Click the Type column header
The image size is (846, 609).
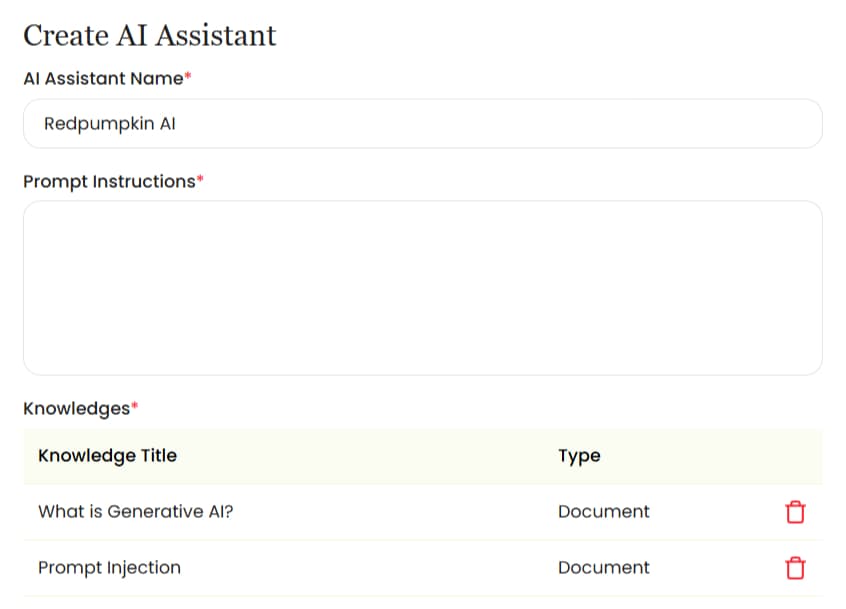[579, 455]
